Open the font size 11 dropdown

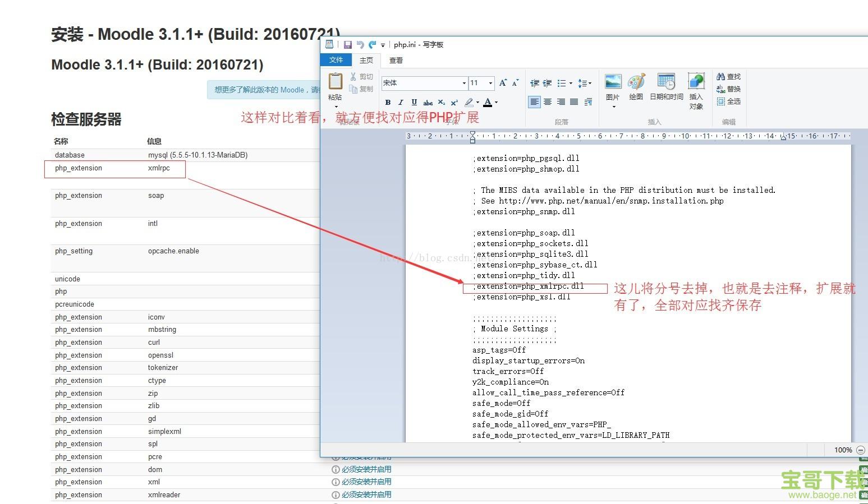click(490, 83)
